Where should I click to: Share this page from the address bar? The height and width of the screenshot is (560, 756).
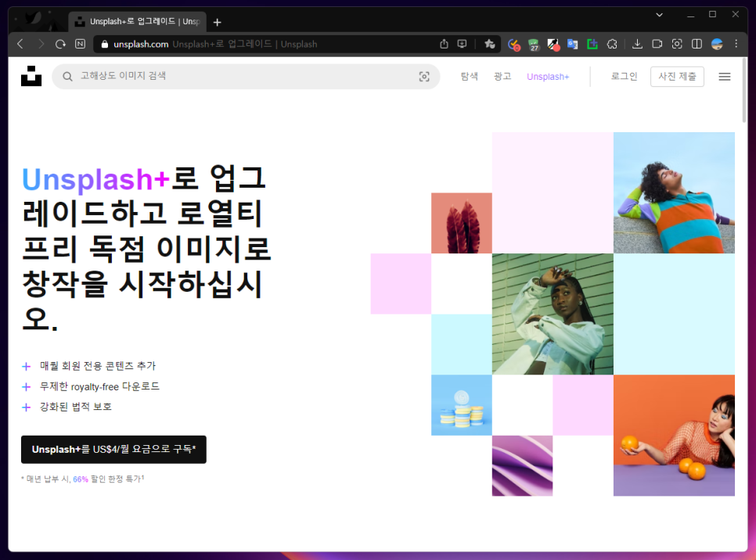pyautogui.click(x=444, y=44)
